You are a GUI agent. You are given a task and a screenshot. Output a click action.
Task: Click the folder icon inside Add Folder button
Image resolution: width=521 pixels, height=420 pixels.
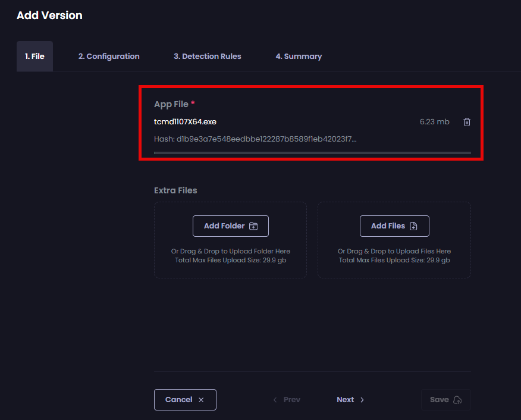point(252,226)
